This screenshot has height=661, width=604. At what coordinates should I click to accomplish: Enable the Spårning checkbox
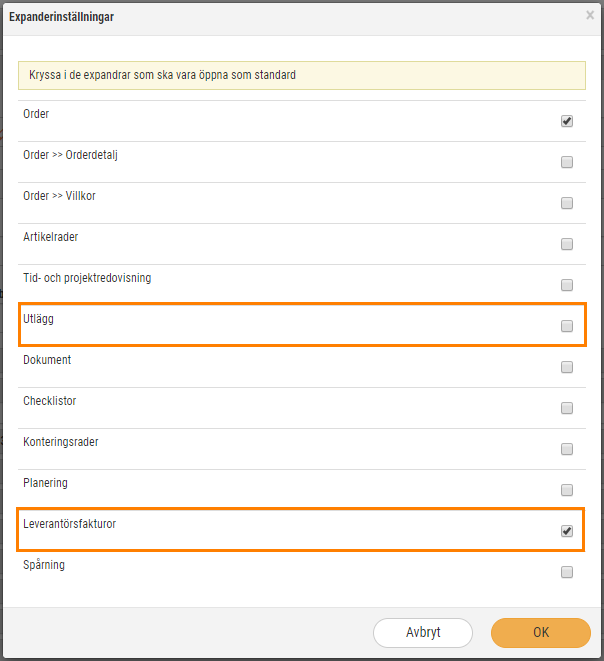[x=566, y=572]
